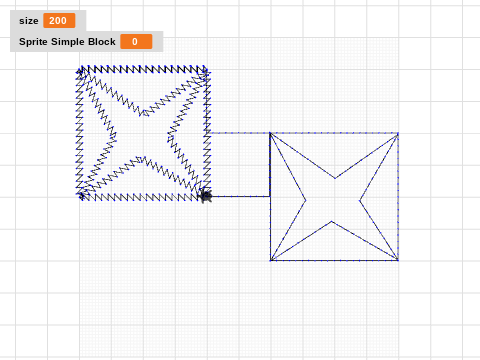Click top-left corner of the zigzag square

coord(80,70)
